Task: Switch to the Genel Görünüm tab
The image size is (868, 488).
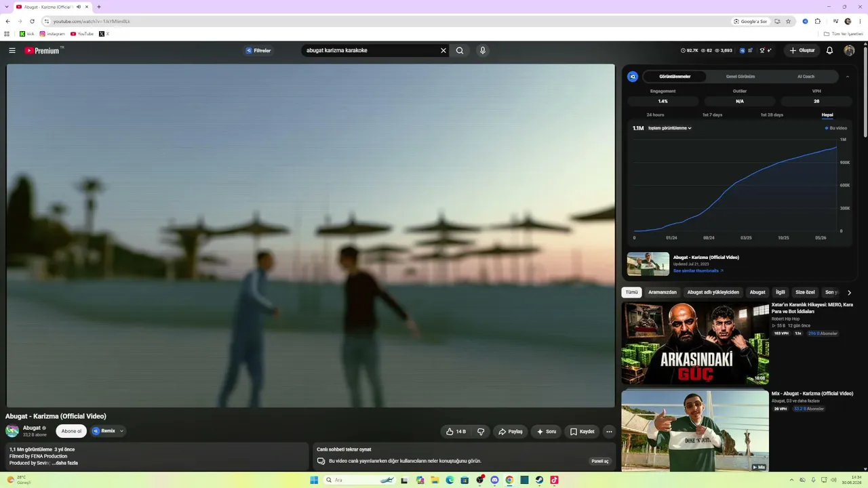Action: point(740,77)
